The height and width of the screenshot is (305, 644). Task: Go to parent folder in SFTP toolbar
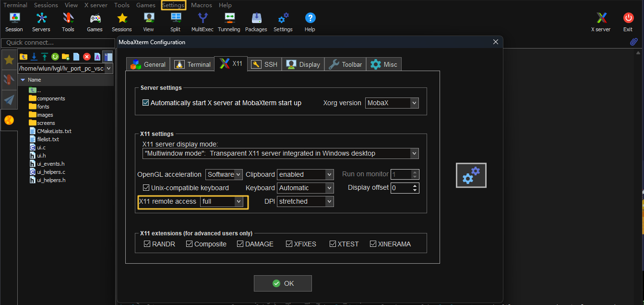pos(23,57)
